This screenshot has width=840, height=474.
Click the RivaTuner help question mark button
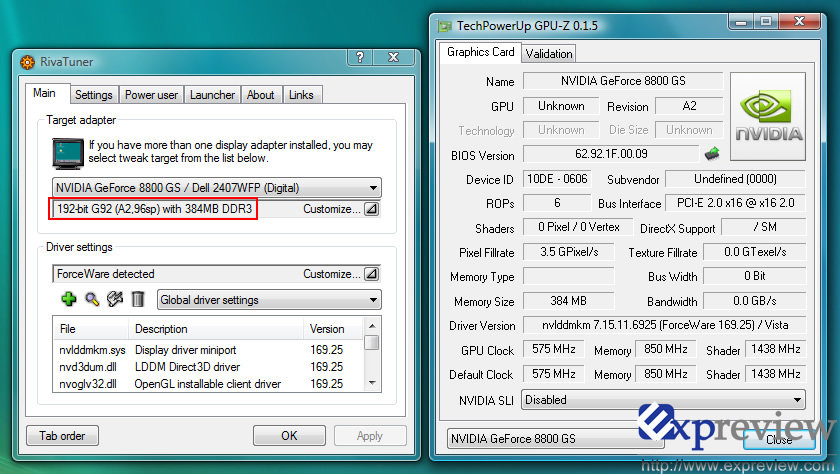(359, 57)
